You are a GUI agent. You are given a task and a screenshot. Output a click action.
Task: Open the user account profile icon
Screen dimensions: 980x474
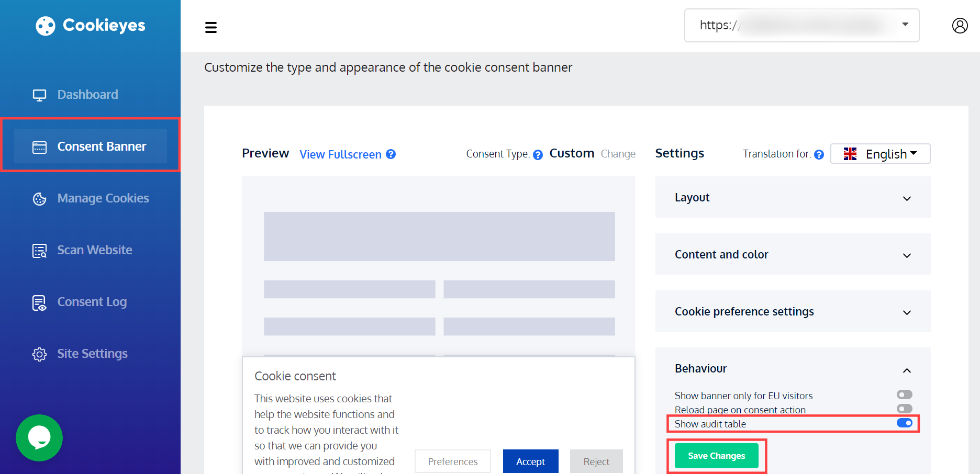click(x=960, y=25)
